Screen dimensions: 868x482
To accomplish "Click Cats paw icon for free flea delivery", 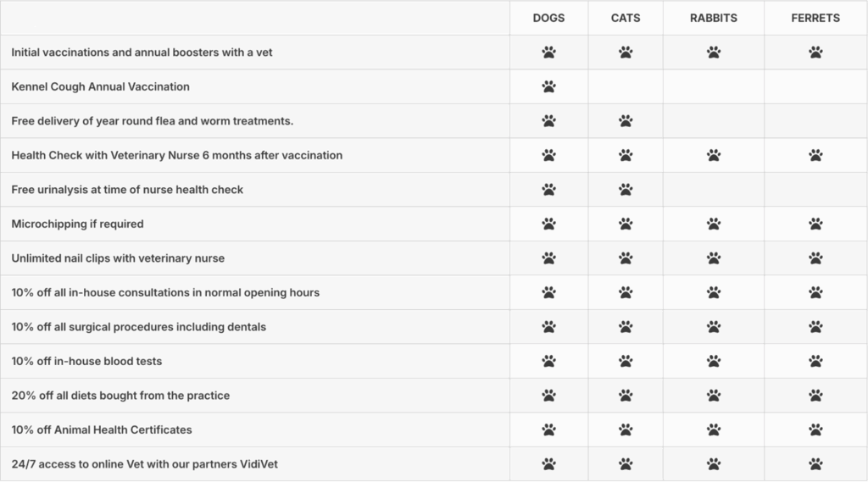I will [x=626, y=121].
